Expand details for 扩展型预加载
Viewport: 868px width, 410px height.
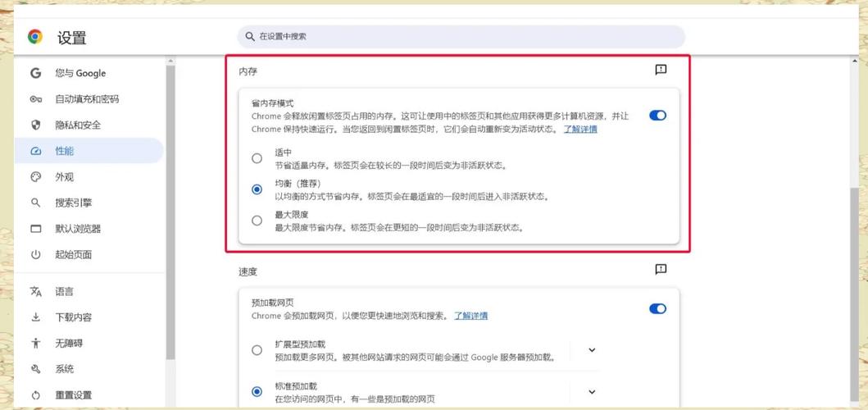(592, 350)
